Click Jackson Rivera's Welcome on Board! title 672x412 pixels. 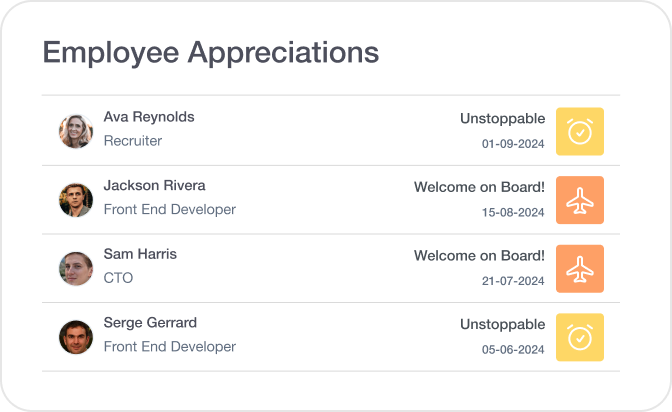(x=479, y=187)
